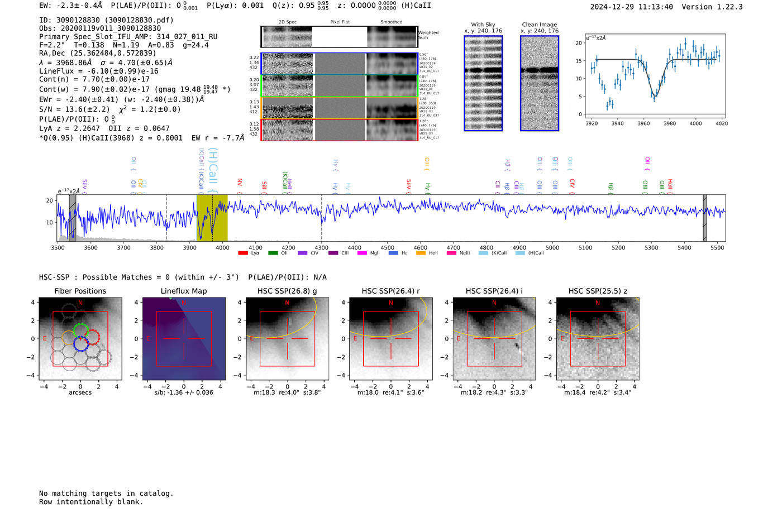Click the HSC-SSP Possible Matches heading

point(139,277)
